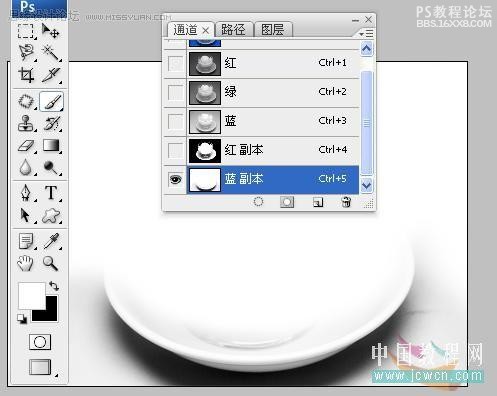
Task: Click the panel scrollbar up arrow
Action: 366,49
